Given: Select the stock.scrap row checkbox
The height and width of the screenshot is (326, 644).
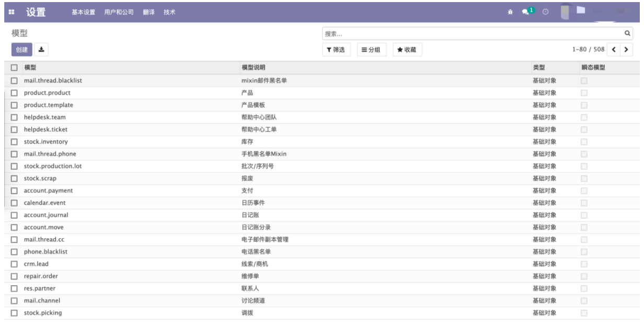Looking at the screenshot, I should [15, 179].
